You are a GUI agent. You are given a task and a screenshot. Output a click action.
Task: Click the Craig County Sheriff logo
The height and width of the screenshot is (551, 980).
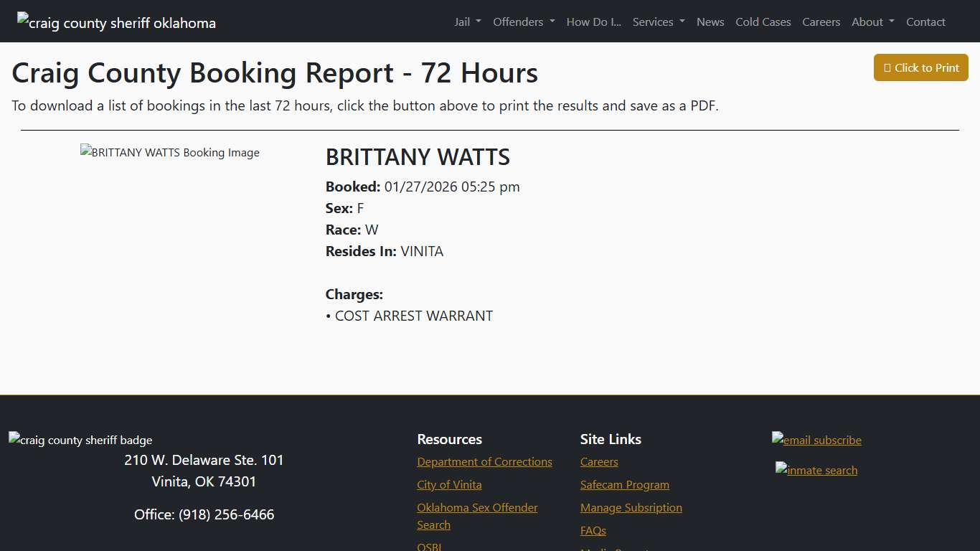(x=116, y=22)
